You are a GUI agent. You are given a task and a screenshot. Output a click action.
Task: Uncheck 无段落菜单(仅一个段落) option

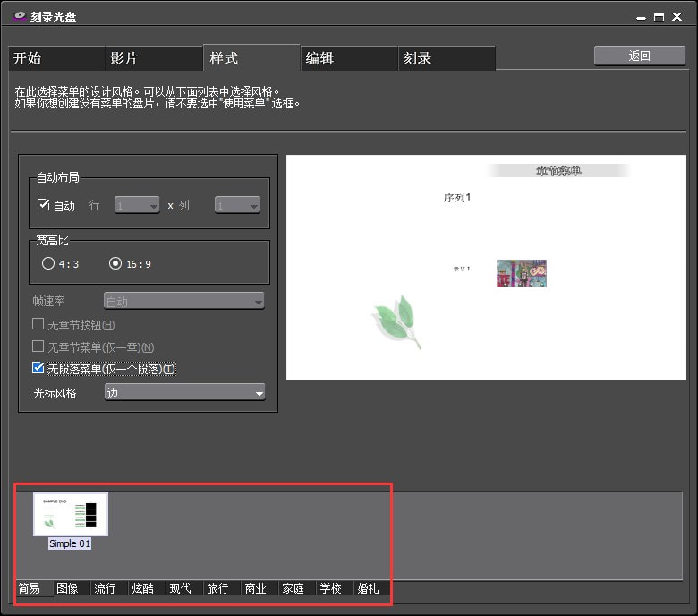[x=38, y=368]
